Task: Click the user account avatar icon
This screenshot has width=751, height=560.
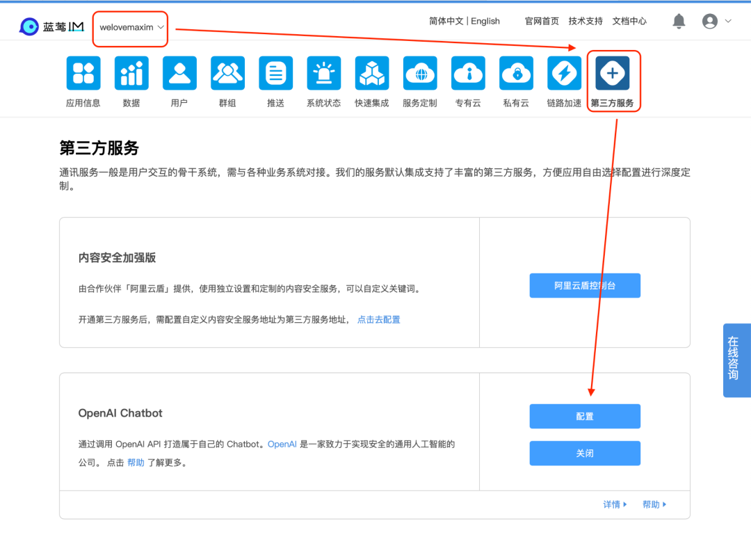Action: pyautogui.click(x=710, y=21)
